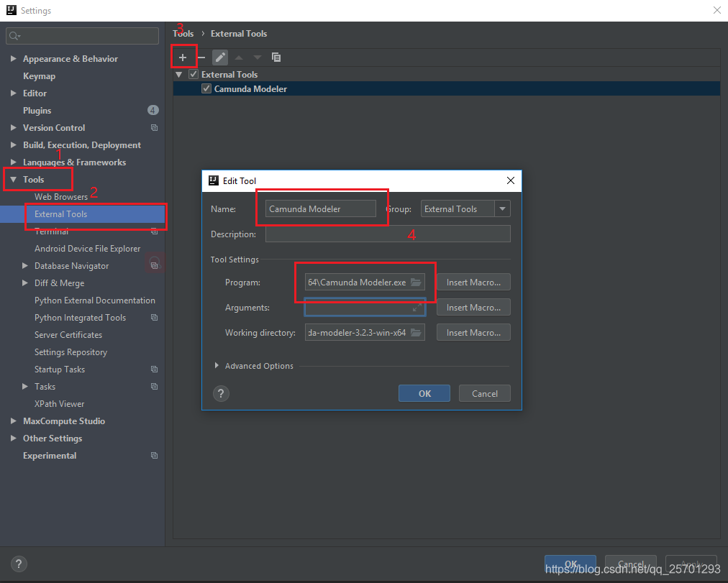Click Insert Macro for Program
The image size is (728, 583).
(x=473, y=282)
